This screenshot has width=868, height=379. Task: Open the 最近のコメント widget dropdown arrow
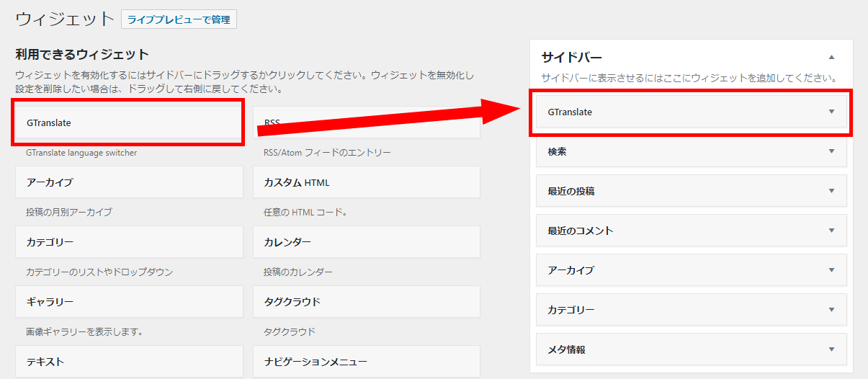pyautogui.click(x=831, y=231)
